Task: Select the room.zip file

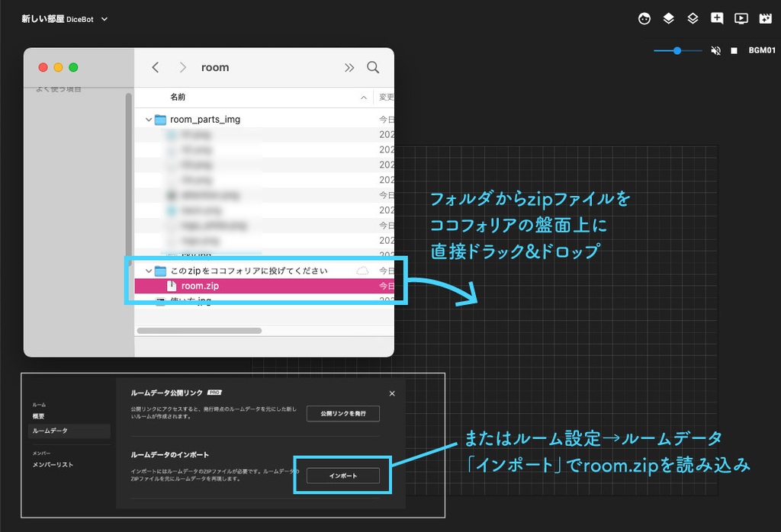Action: pos(198,286)
